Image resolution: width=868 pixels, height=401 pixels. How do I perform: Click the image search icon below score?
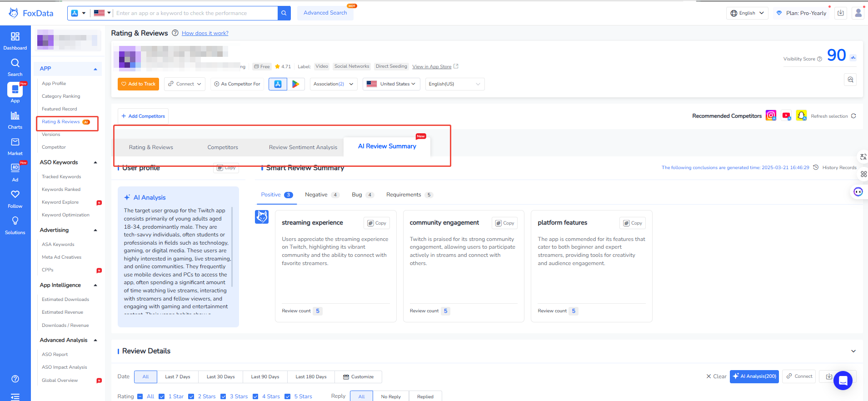[x=850, y=80]
